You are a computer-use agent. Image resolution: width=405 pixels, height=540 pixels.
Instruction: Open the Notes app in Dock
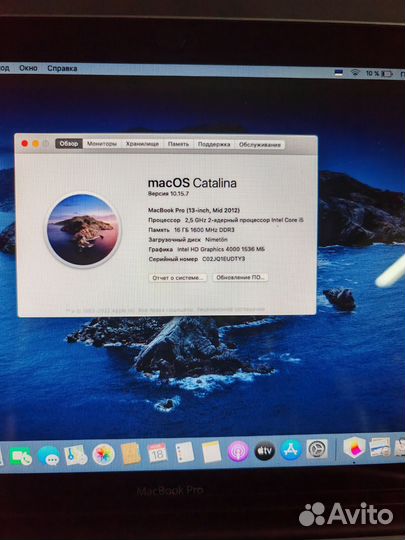(x=211, y=451)
